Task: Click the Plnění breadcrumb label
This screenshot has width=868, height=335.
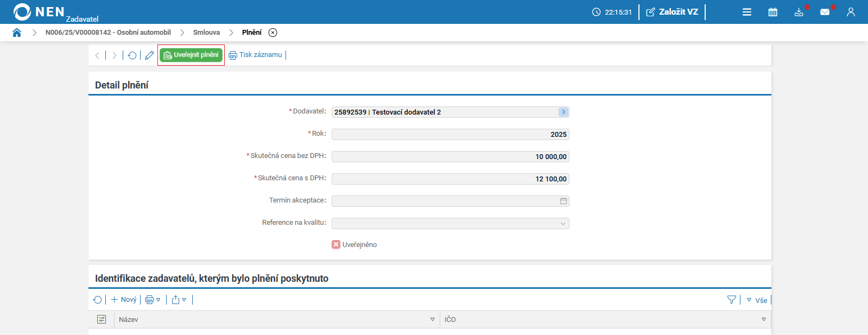Action: [x=252, y=33]
